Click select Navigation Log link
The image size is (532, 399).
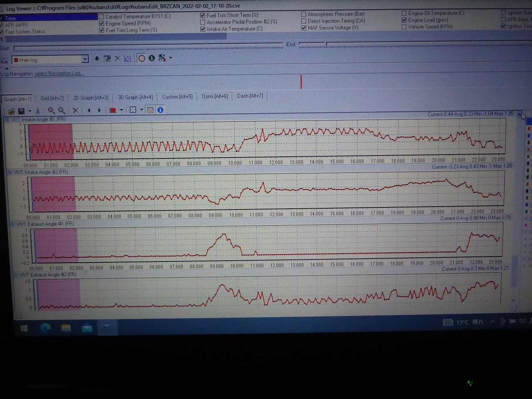tap(59, 74)
